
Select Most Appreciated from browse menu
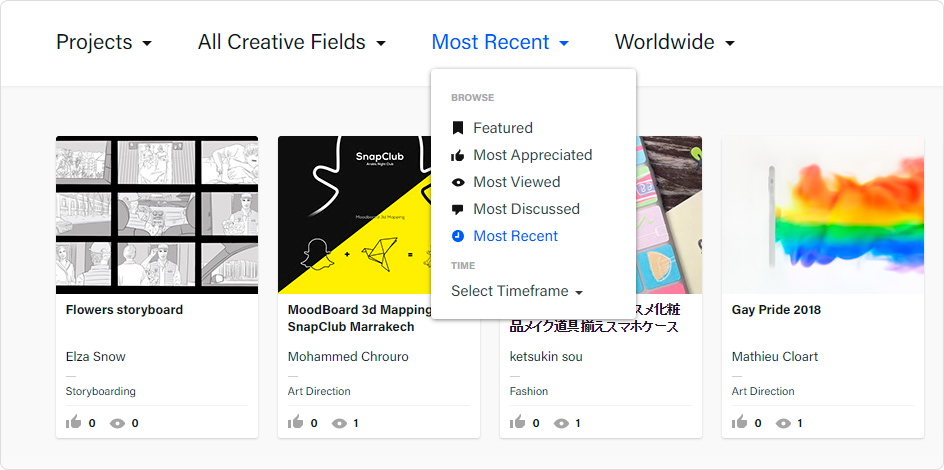[532, 155]
